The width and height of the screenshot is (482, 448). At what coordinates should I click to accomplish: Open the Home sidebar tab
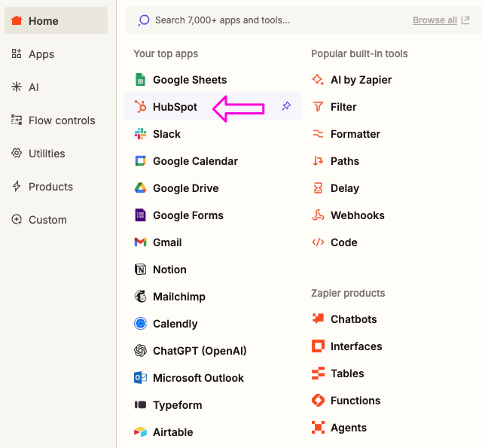(56, 20)
